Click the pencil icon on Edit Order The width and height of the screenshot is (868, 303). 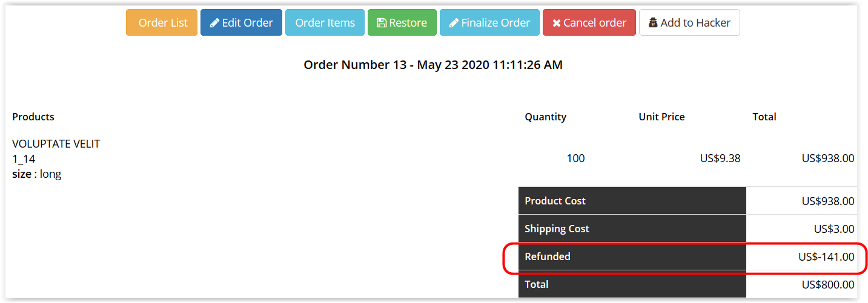214,23
